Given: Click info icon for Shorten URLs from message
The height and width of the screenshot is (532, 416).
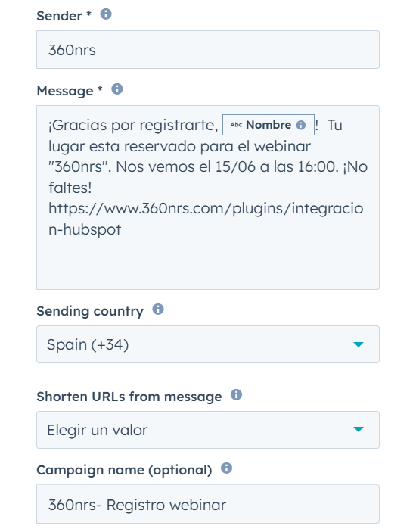Looking at the screenshot, I should click(x=236, y=395).
